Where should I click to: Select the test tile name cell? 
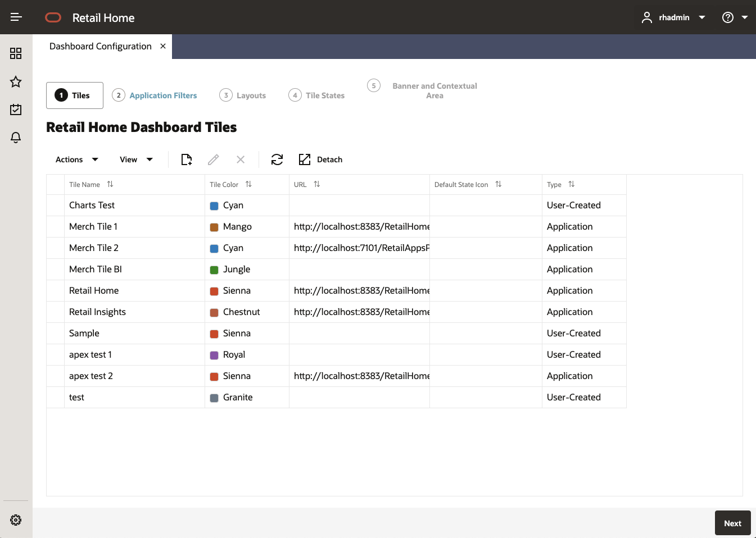coord(135,398)
